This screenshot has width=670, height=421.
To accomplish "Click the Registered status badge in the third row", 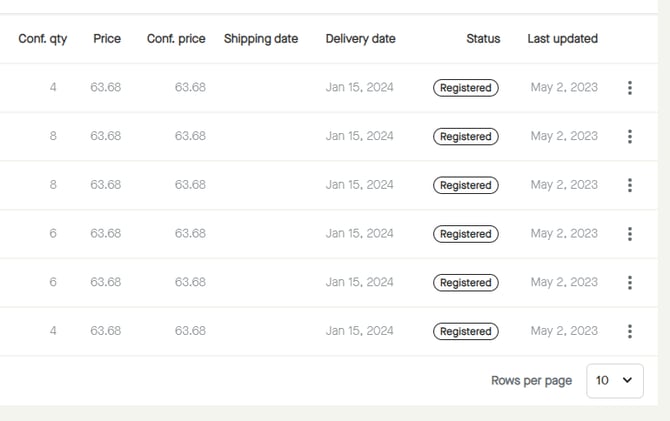I will pyautogui.click(x=466, y=185).
